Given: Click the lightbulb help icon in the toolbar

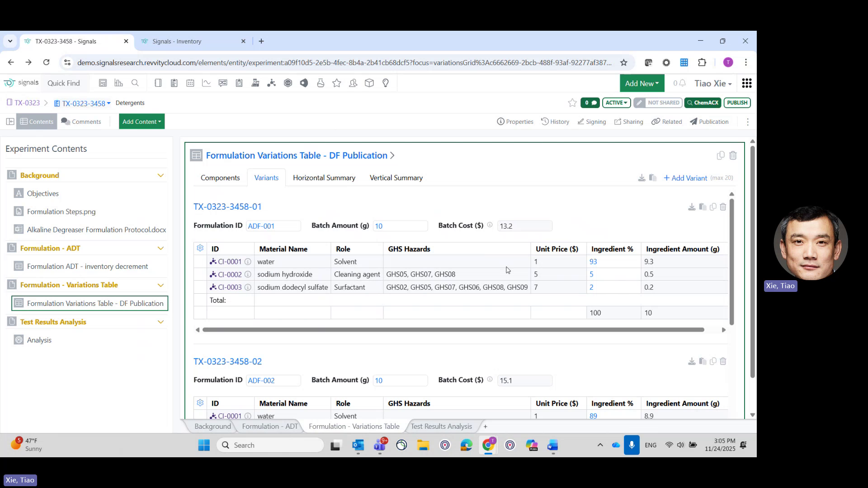Looking at the screenshot, I should pos(386,83).
